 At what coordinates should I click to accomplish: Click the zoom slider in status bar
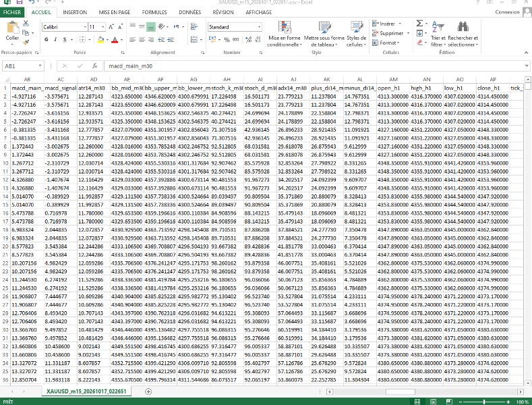point(484,402)
